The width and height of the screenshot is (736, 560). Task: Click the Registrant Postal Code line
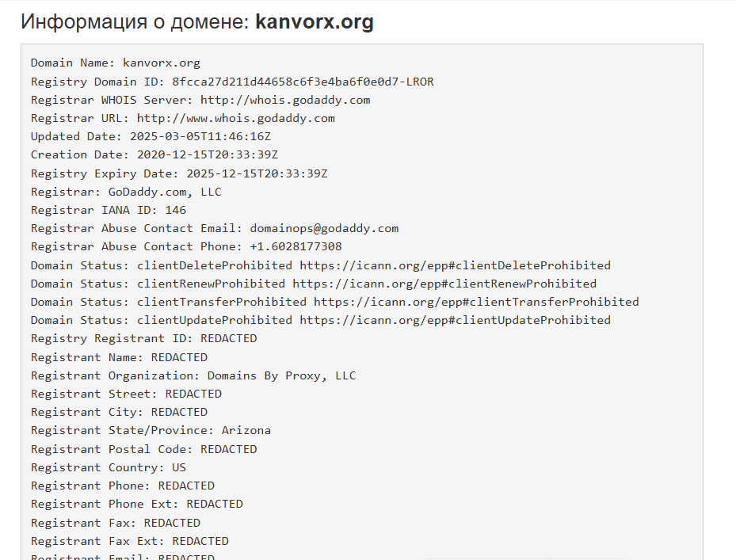click(144, 449)
